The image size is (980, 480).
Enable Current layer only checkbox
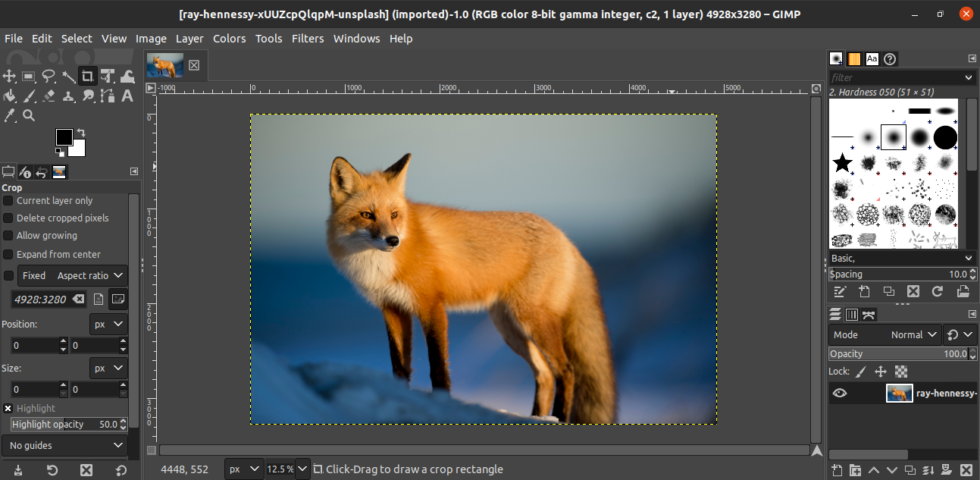tap(8, 201)
